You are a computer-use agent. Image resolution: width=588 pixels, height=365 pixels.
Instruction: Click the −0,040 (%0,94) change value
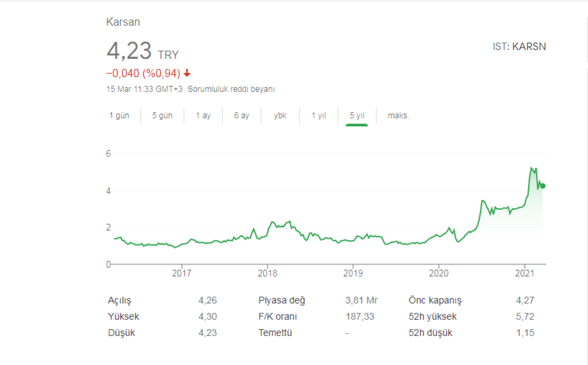coord(143,73)
